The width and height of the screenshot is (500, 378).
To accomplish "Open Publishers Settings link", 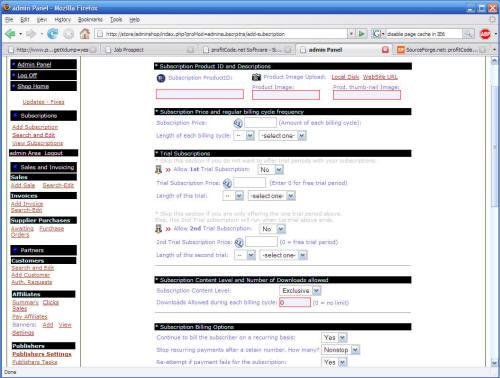I will click(x=42, y=354).
